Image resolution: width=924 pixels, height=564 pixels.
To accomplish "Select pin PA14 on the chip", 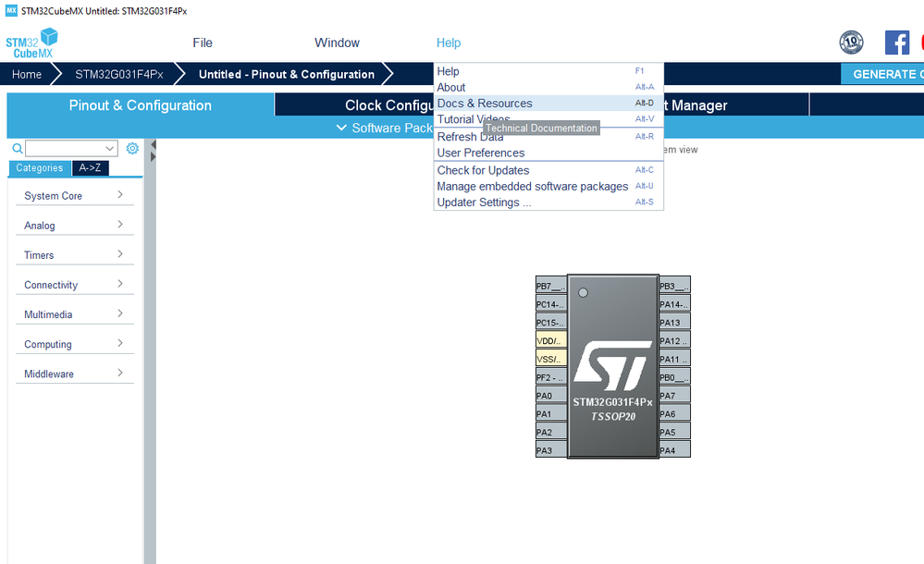I will [x=674, y=304].
